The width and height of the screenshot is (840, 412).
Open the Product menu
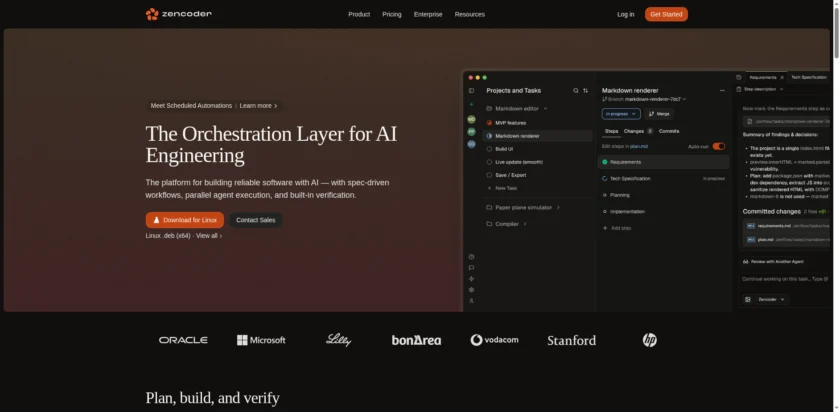[x=359, y=14]
